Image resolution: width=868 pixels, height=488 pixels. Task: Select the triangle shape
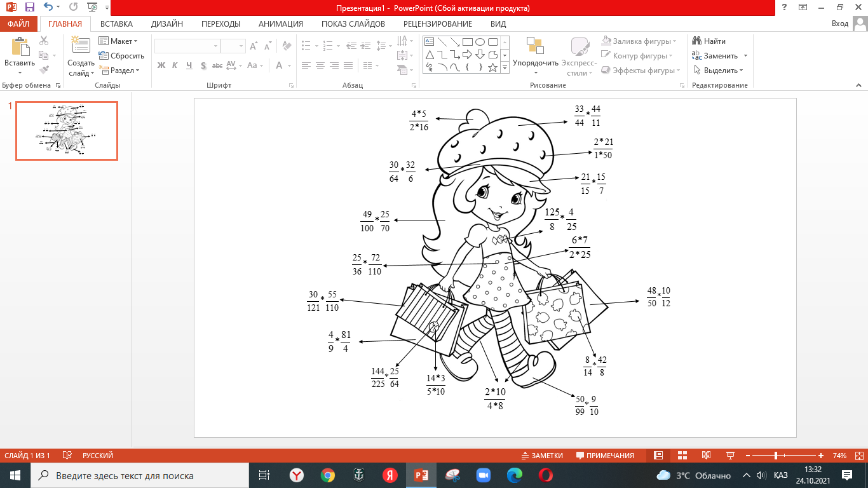tap(430, 55)
